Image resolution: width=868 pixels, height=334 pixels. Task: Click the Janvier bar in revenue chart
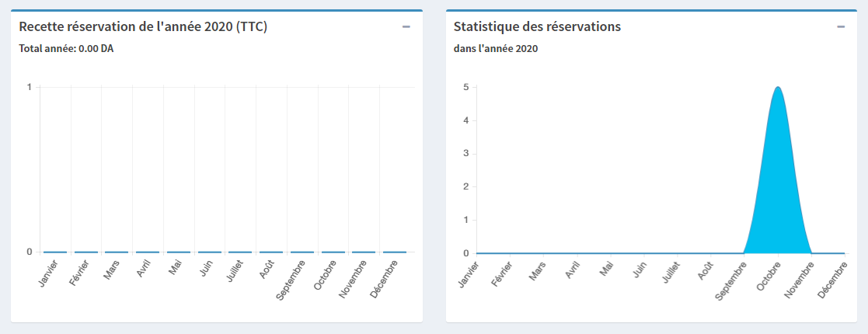[x=54, y=252]
